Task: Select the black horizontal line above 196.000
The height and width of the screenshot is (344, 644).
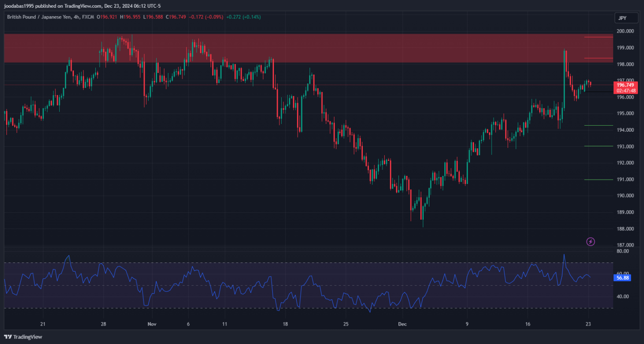Action: coord(598,92)
